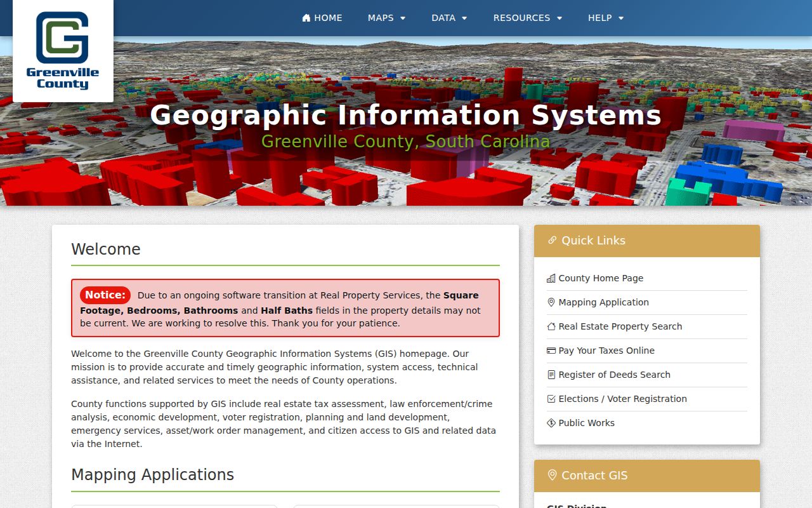Go to the HOME nav item
This screenshot has height=508, width=812.
click(x=322, y=18)
